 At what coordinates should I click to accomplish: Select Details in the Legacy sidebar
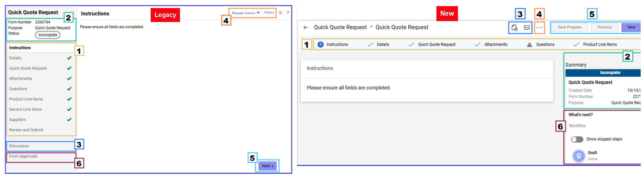click(41, 58)
